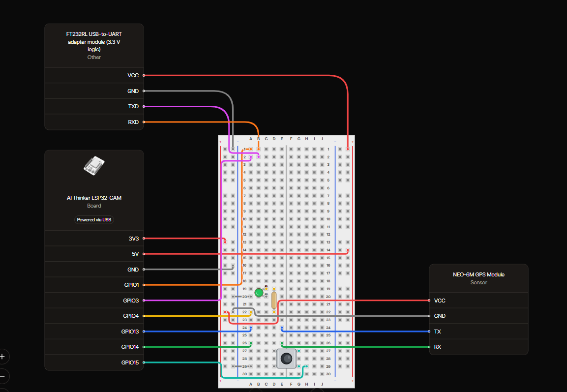Click the 'Board' label under ESP32-CAM
The width and height of the screenshot is (567, 392).
pyautogui.click(x=94, y=206)
